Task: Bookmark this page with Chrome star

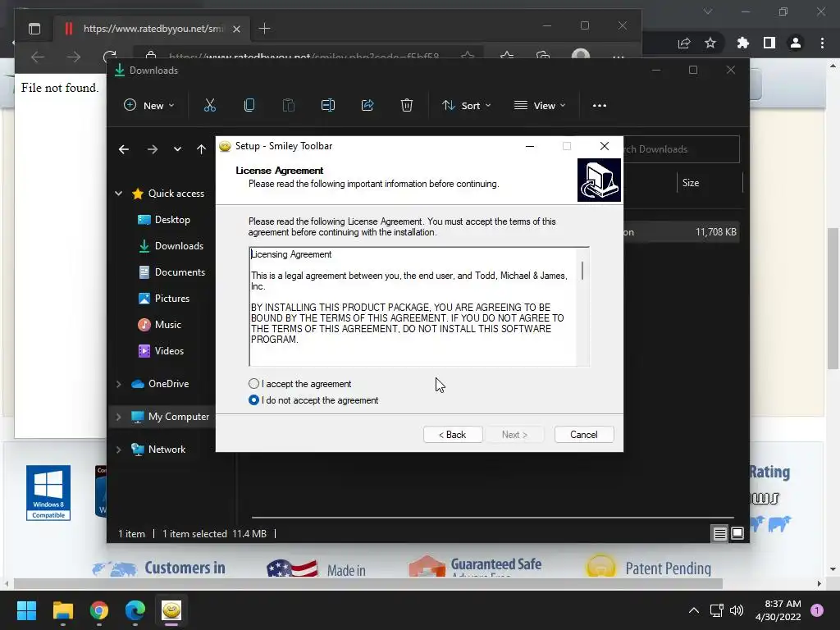Action: (710, 43)
